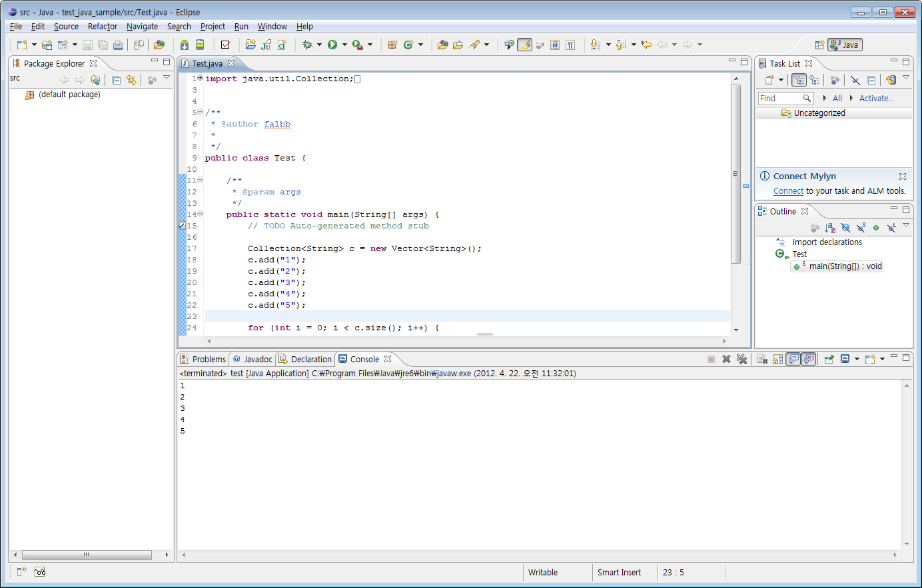Click Clear Console icon
Image resolution: width=922 pixels, height=588 pixels.
763,359
